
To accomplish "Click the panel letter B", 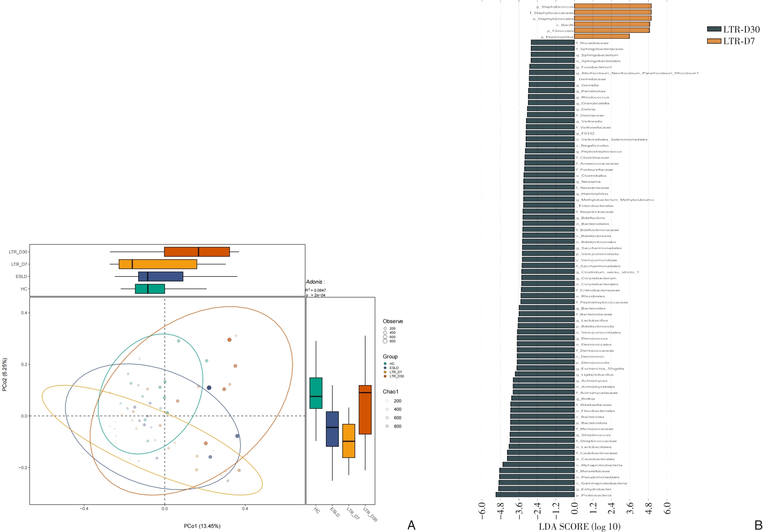I will [x=758, y=525].
